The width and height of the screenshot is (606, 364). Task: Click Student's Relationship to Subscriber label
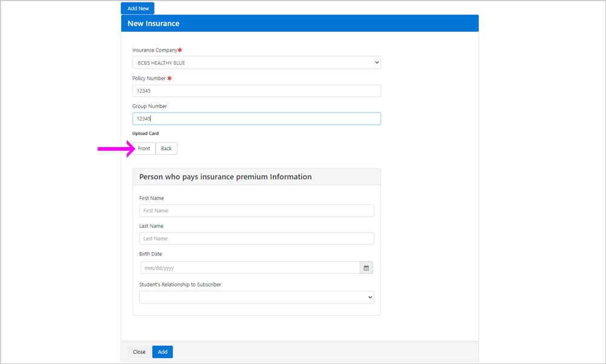tap(180, 285)
